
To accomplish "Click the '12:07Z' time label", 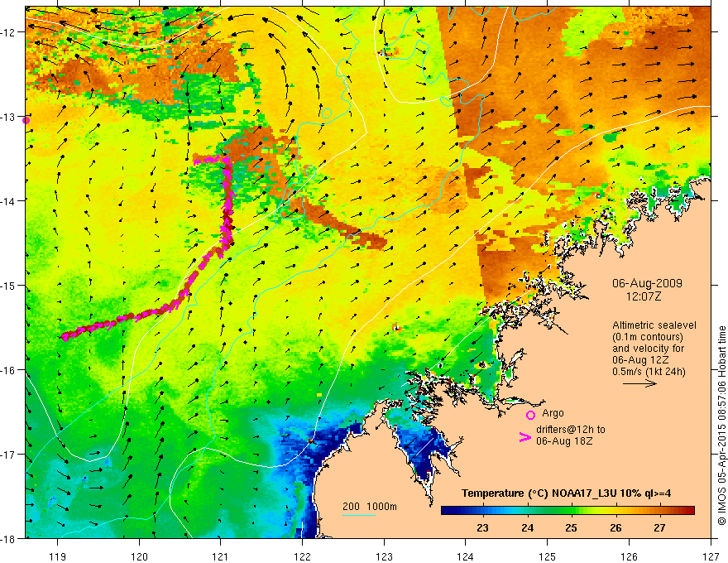I will [644, 296].
